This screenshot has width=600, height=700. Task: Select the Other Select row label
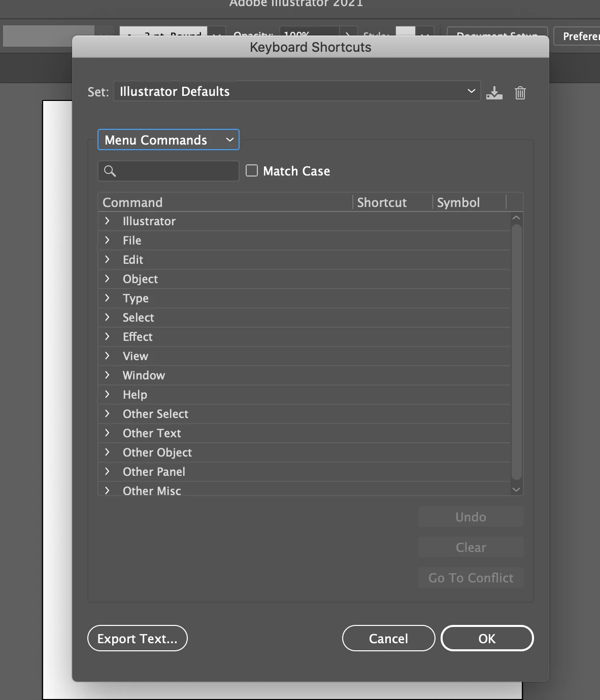155,414
